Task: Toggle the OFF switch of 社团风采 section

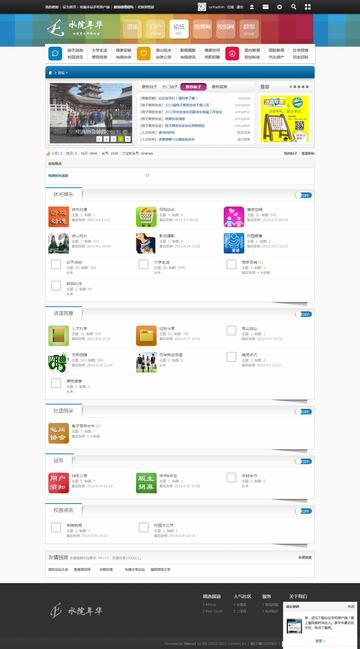Action: pos(304,411)
